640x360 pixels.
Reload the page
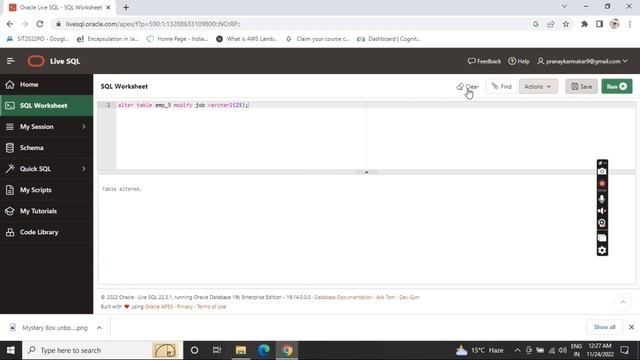pyautogui.click(x=40, y=24)
